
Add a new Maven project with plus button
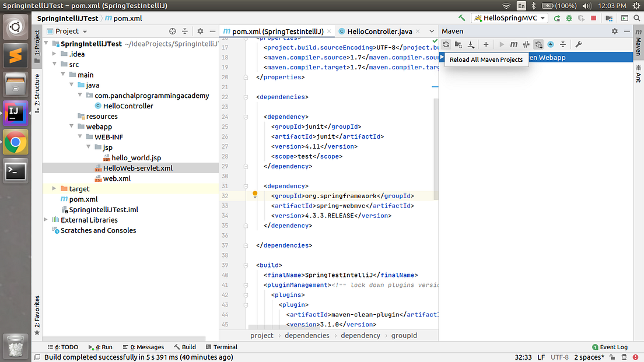point(485,44)
